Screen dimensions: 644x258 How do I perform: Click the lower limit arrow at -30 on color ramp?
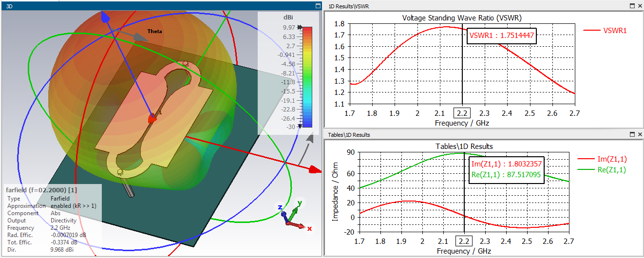[300, 126]
